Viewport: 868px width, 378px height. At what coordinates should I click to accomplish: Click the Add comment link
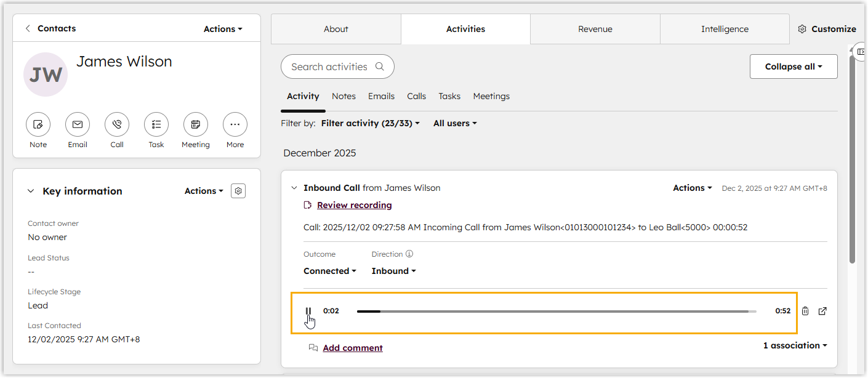352,348
